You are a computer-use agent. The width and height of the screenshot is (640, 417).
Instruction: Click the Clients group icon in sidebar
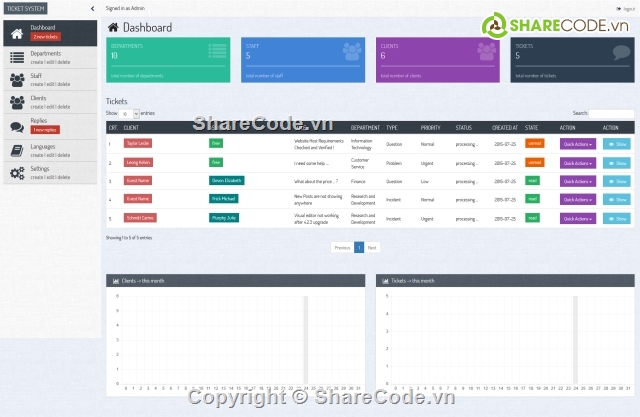click(x=16, y=102)
